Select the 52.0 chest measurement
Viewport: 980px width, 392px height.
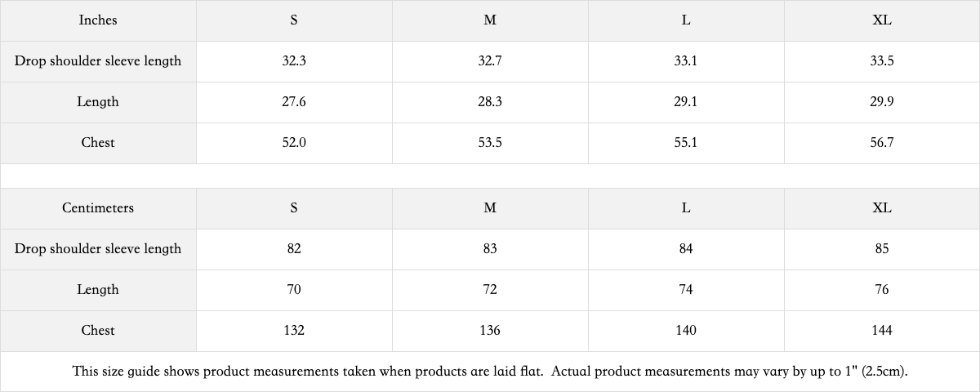[294, 143]
